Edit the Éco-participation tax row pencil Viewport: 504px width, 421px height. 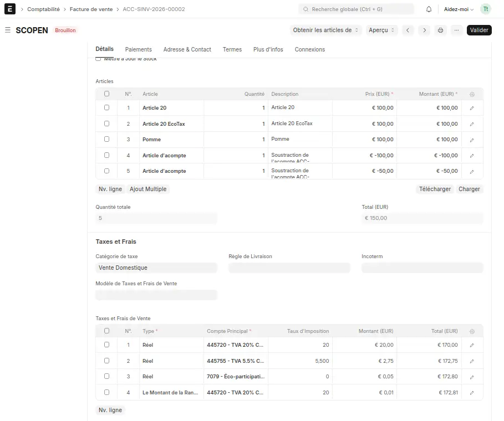click(x=472, y=377)
